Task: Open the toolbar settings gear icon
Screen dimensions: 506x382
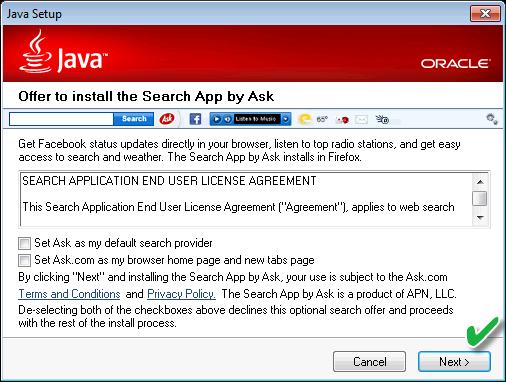Action: (x=492, y=119)
